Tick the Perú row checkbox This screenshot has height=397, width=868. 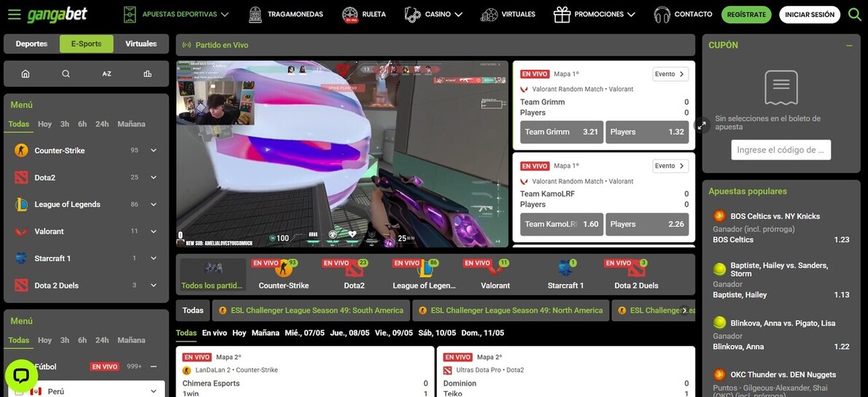(20, 392)
